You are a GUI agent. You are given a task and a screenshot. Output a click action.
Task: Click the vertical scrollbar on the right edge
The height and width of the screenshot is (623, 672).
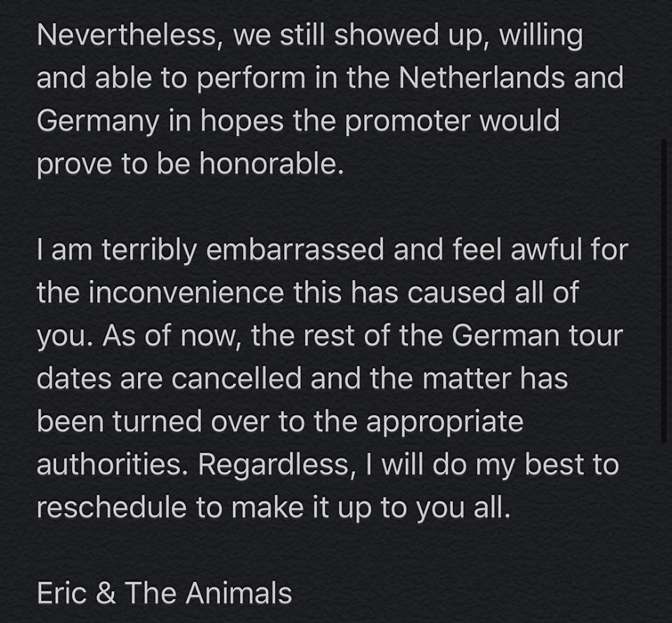[x=664, y=290]
